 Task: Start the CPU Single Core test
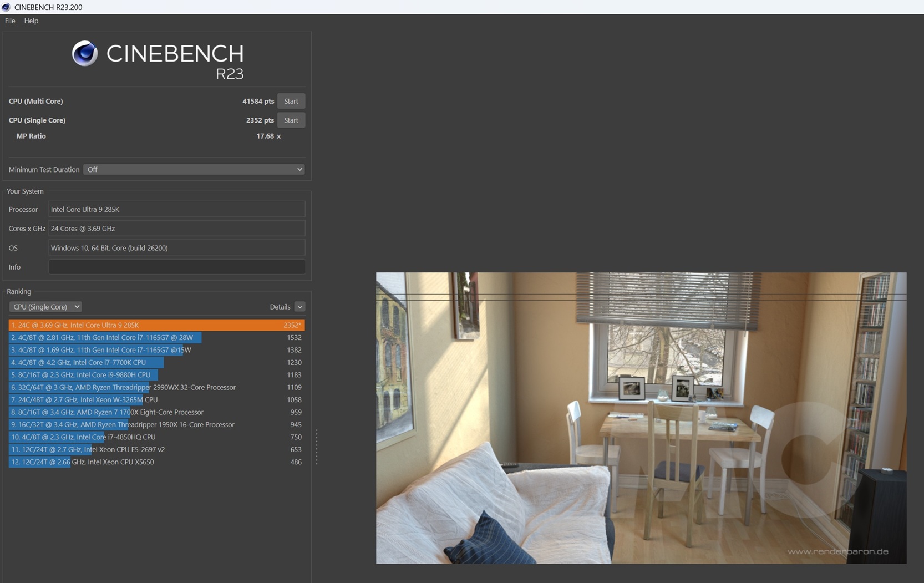(x=291, y=120)
